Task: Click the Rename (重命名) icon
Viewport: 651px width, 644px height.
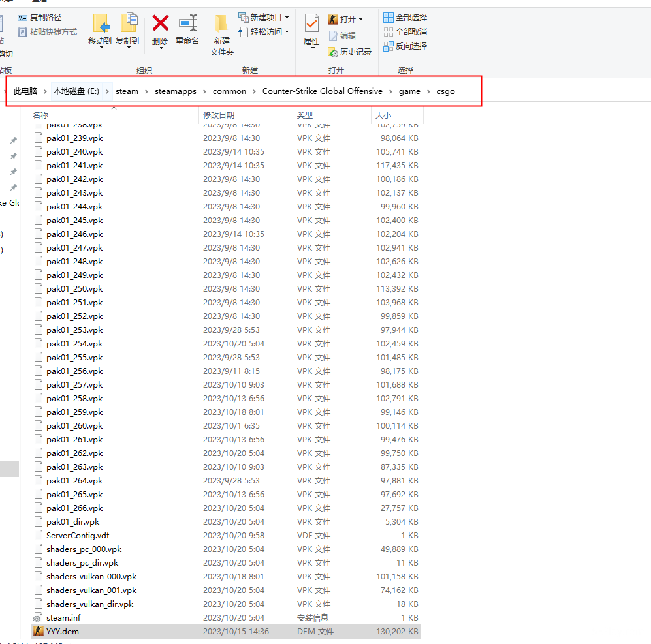Action: coord(187,23)
